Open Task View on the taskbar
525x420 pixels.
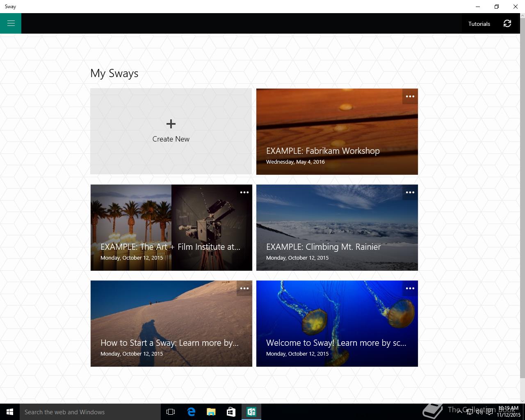click(171, 412)
